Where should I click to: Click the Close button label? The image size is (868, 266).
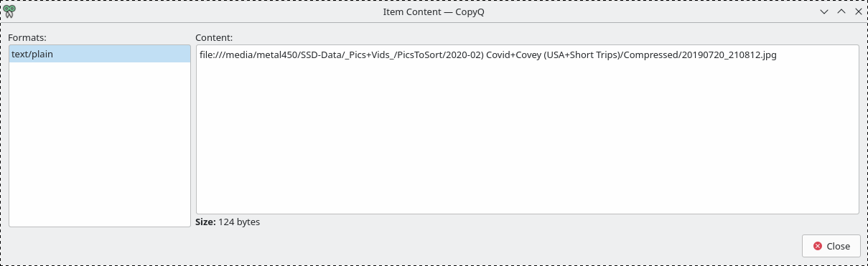(838, 246)
